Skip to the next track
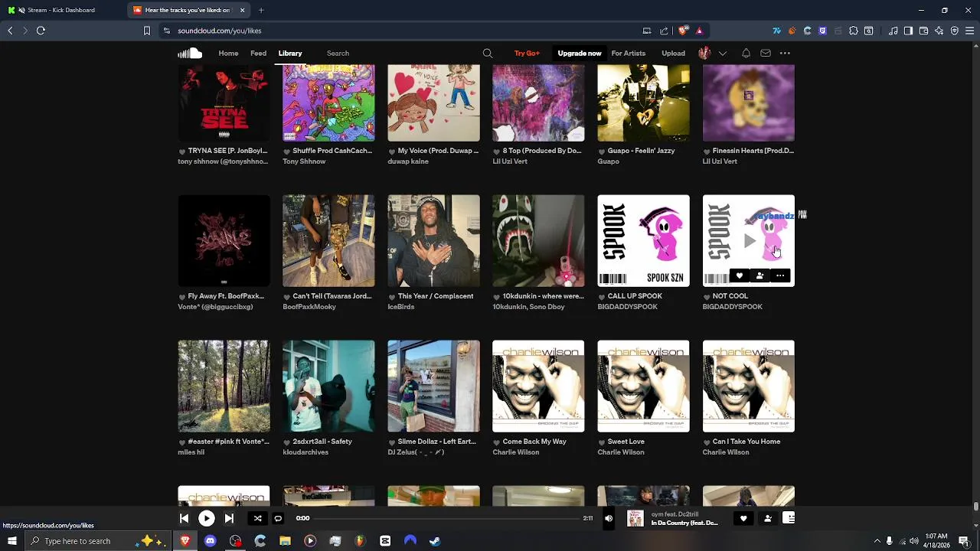The height and width of the screenshot is (551, 980). pyautogui.click(x=229, y=518)
